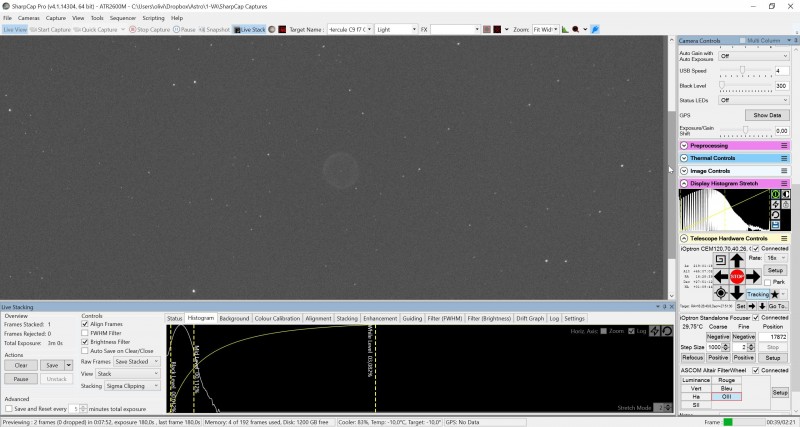Click the focuser Position input field
Viewport: 800px width, 427px height.
pyautogui.click(x=773, y=337)
